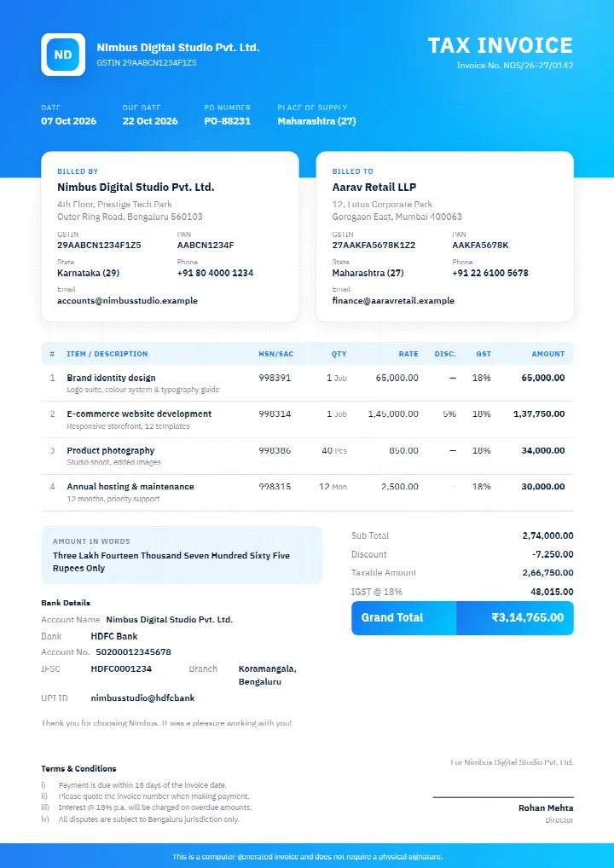Click phone +91 80 4000 1234
The height and width of the screenshot is (868, 614).
pos(216,273)
